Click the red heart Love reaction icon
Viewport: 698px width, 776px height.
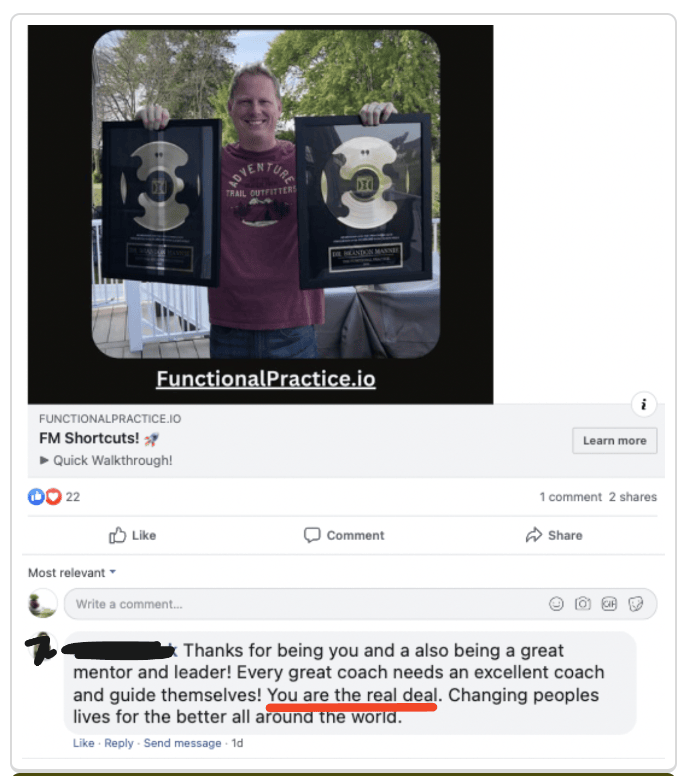click(x=53, y=496)
